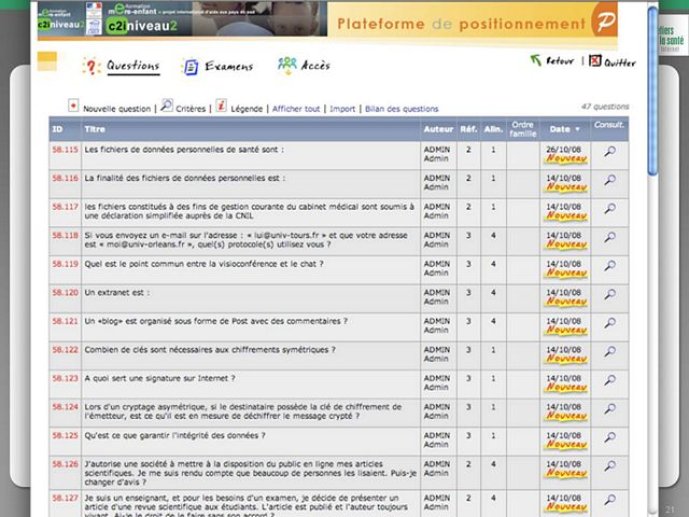This screenshot has width=689, height=517.
Task: Click the c2i niveau2 logo in the banner
Action: 141,26
